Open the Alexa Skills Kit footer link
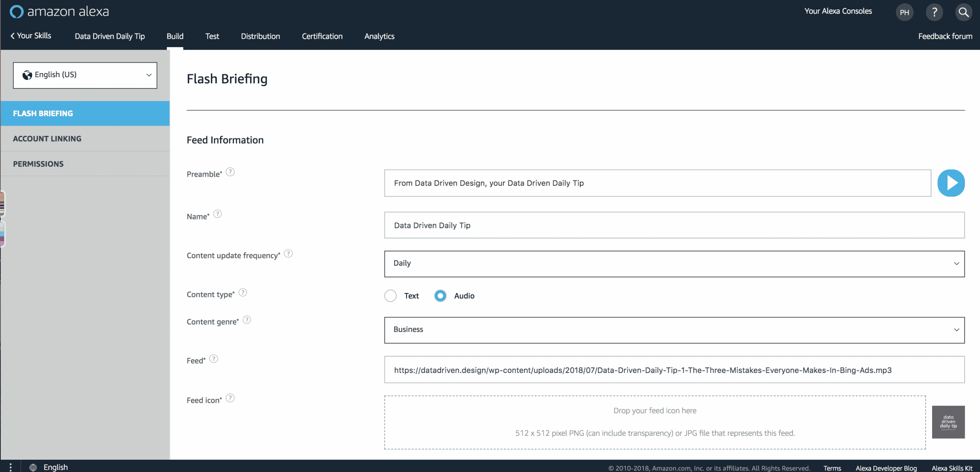Image resolution: width=980 pixels, height=472 pixels. coord(952,468)
